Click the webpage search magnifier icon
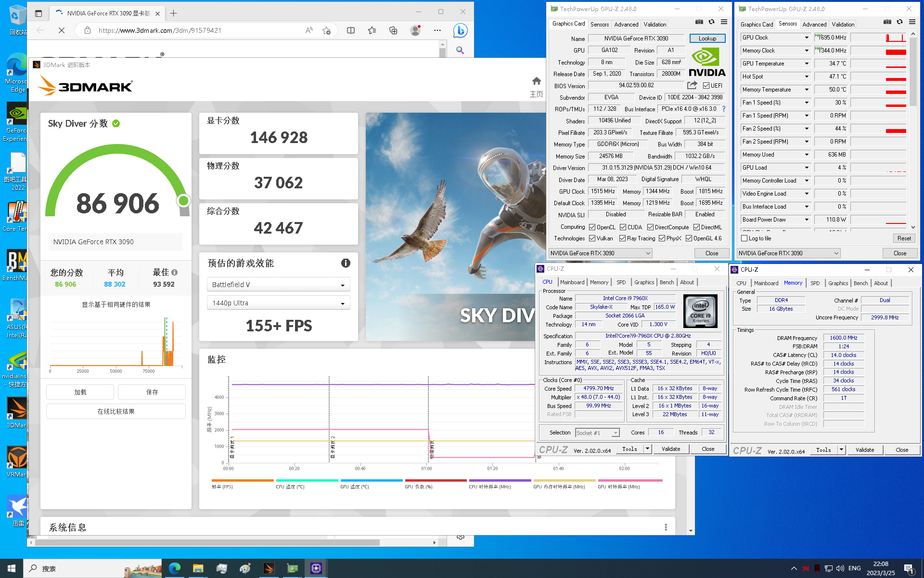The image size is (924, 578). (x=460, y=50)
